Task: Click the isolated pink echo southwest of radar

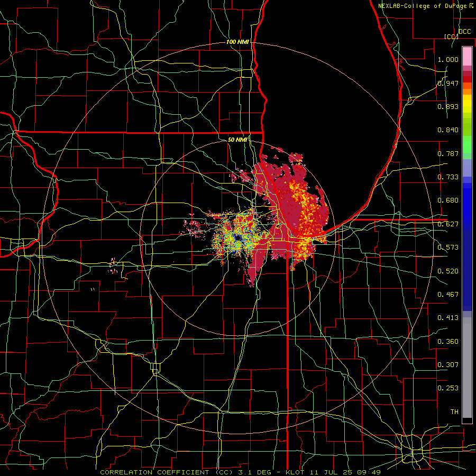Action: [x=113, y=266]
